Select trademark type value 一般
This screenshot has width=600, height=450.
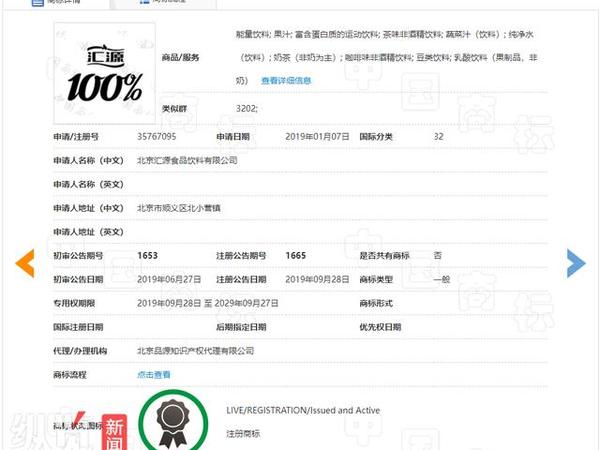(x=442, y=279)
